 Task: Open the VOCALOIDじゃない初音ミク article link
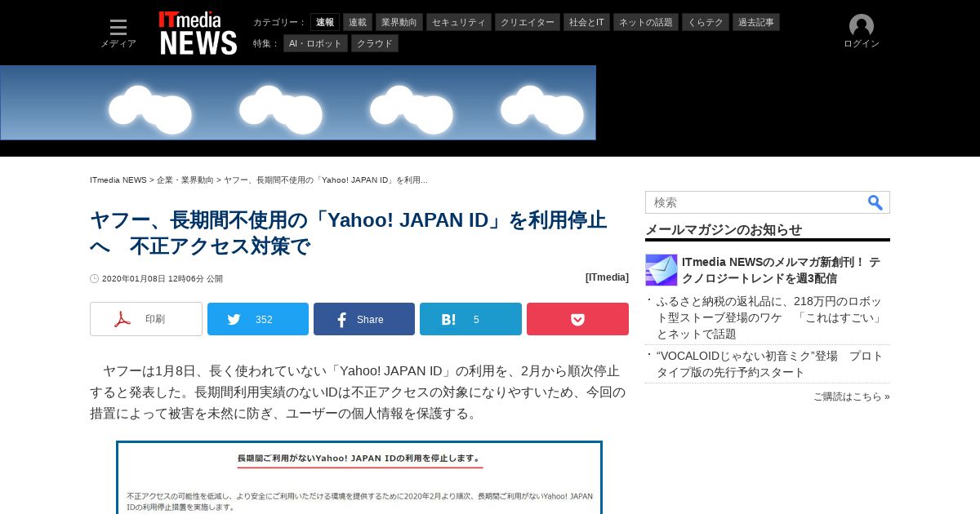pos(770,364)
